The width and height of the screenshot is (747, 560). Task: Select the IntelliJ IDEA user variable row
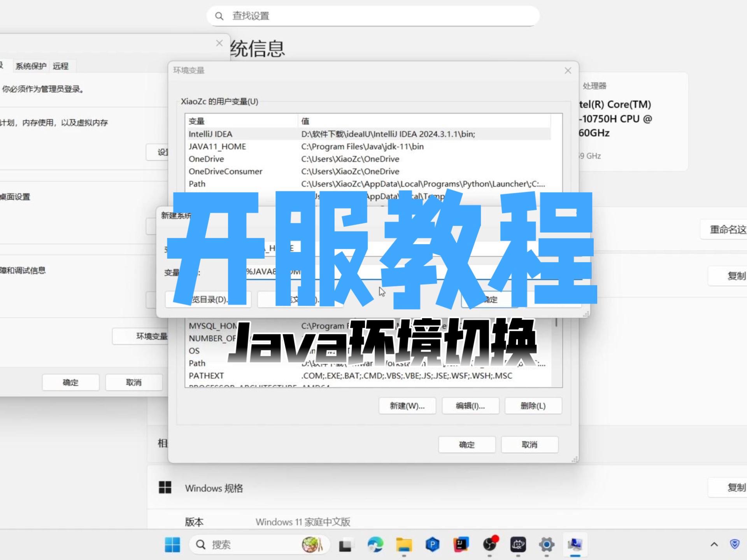pos(368,134)
